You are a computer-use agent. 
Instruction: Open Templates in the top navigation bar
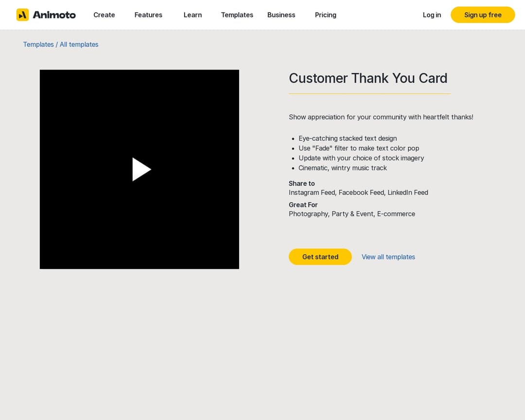(237, 15)
